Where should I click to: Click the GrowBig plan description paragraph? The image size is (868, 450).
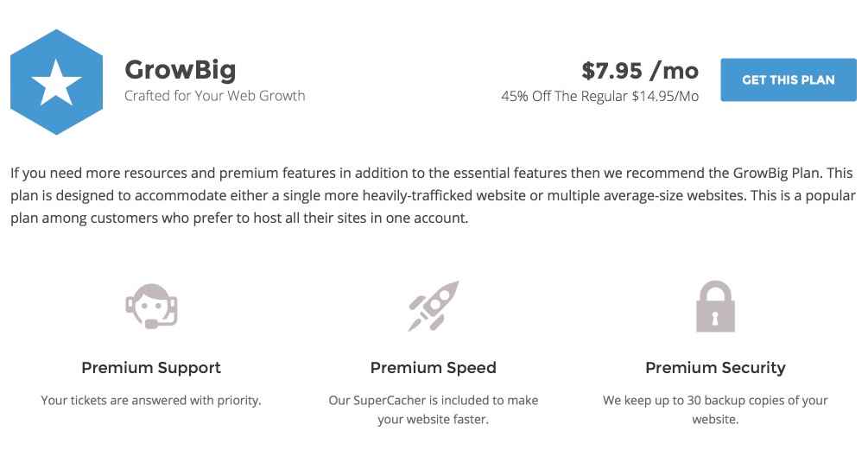433,195
